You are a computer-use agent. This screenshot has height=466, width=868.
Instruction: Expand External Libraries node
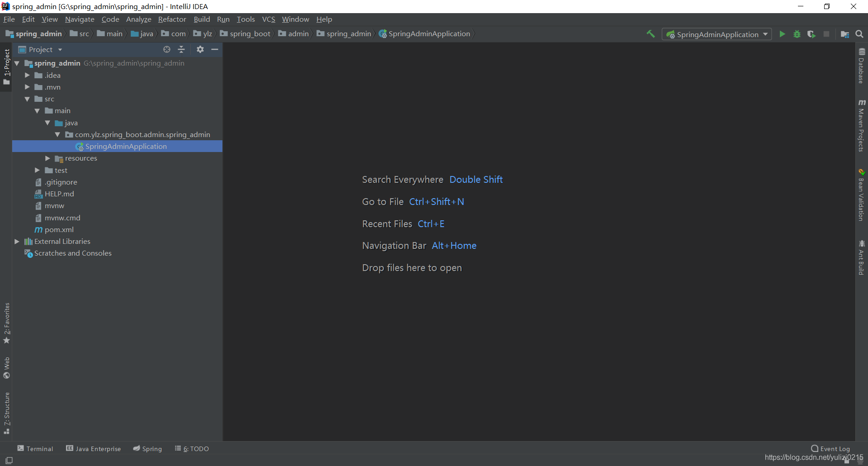pyautogui.click(x=17, y=242)
